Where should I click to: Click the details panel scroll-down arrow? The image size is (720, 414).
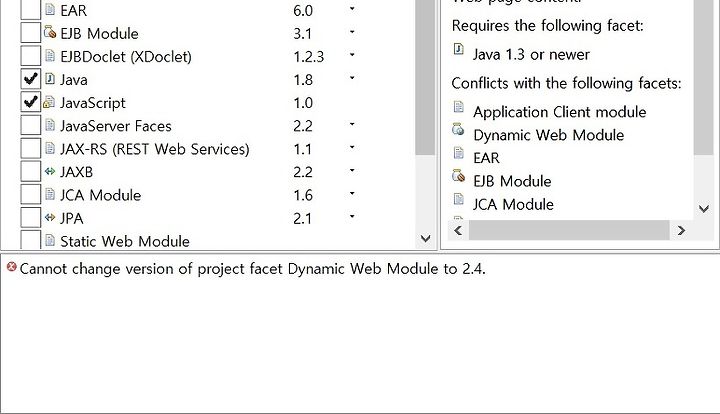(703, 209)
